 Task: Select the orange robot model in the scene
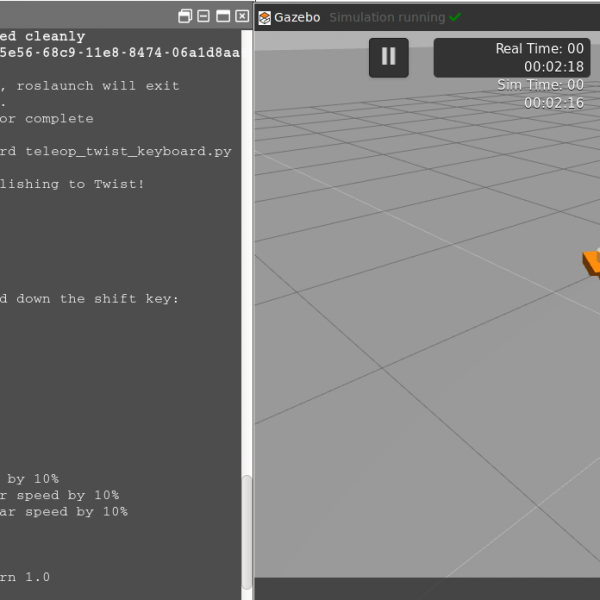pos(591,262)
